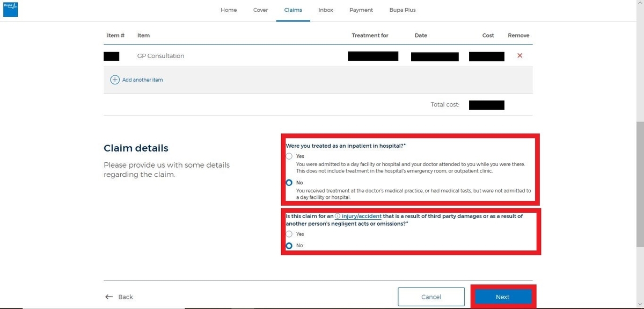Select Yes for inpatient in hospital

coord(289,156)
